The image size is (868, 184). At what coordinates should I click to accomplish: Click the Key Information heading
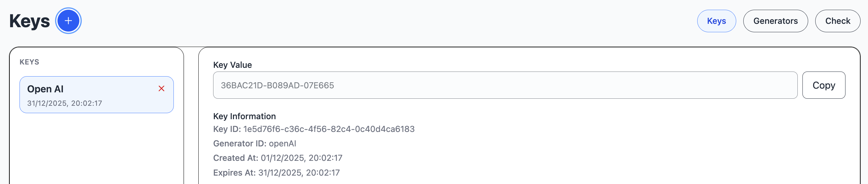tap(244, 117)
